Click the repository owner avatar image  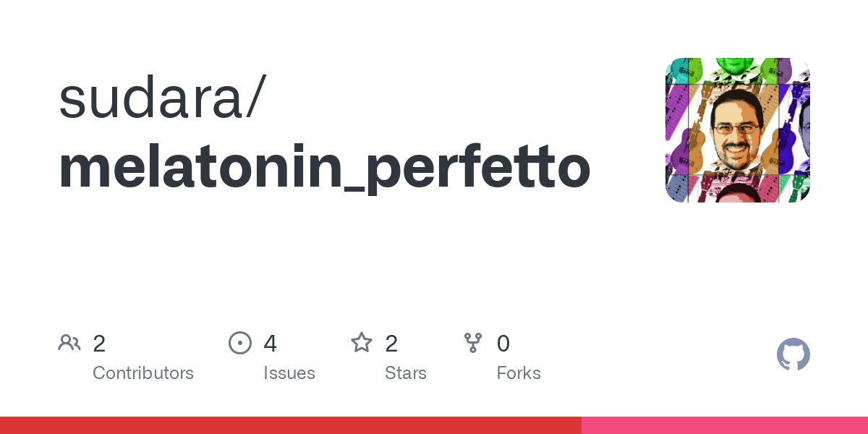pos(737,130)
